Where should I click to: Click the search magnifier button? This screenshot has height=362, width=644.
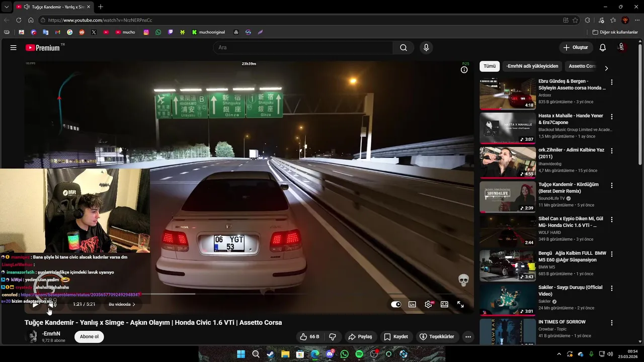point(404,48)
